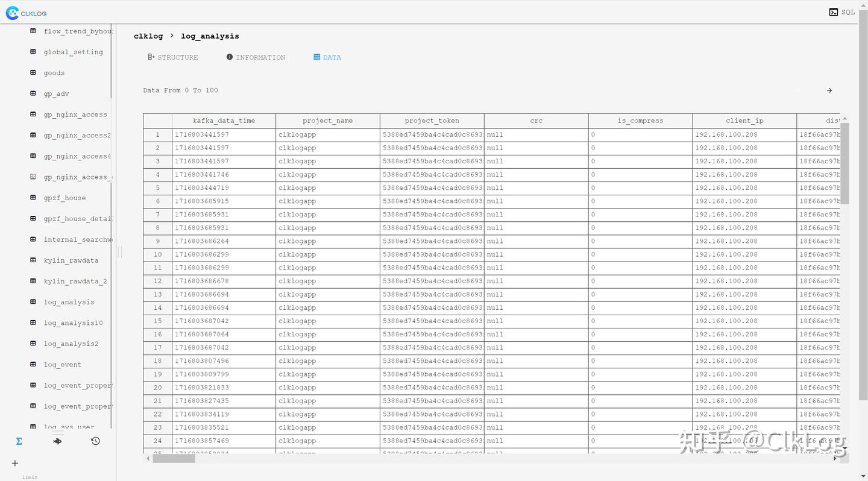The width and height of the screenshot is (868, 481).
Task: Select the DATA tab
Action: pyautogui.click(x=327, y=57)
